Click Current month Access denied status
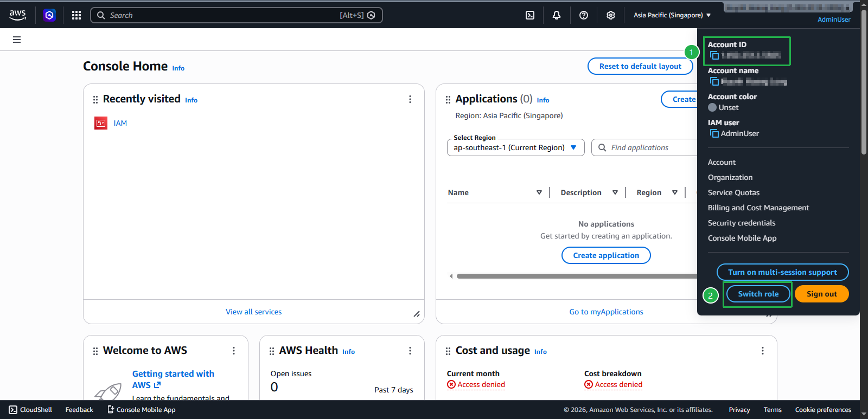The width and height of the screenshot is (868, 419). [476, 384]
